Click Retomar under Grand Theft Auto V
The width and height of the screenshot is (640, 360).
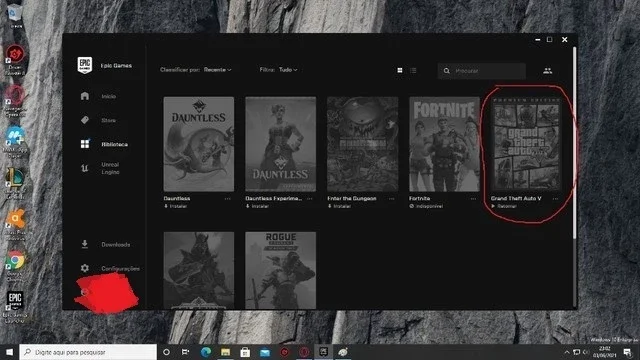tap(504, 206)
